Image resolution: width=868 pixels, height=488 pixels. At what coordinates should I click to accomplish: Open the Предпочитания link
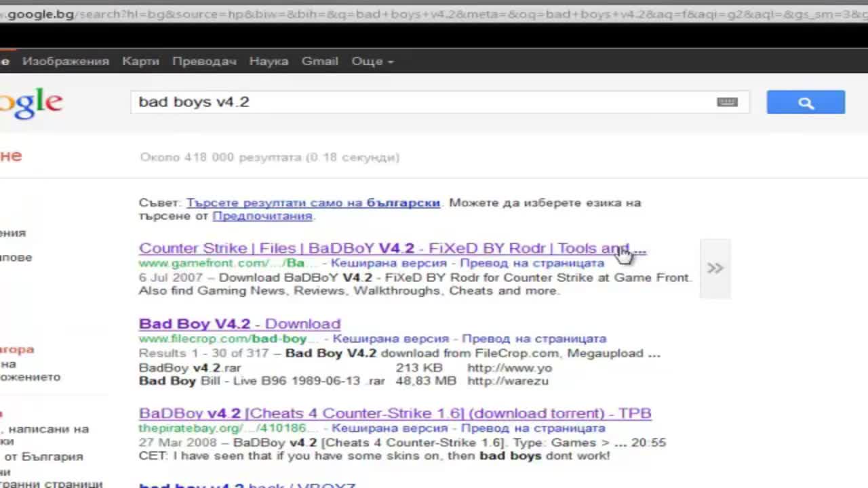(262, 216)
